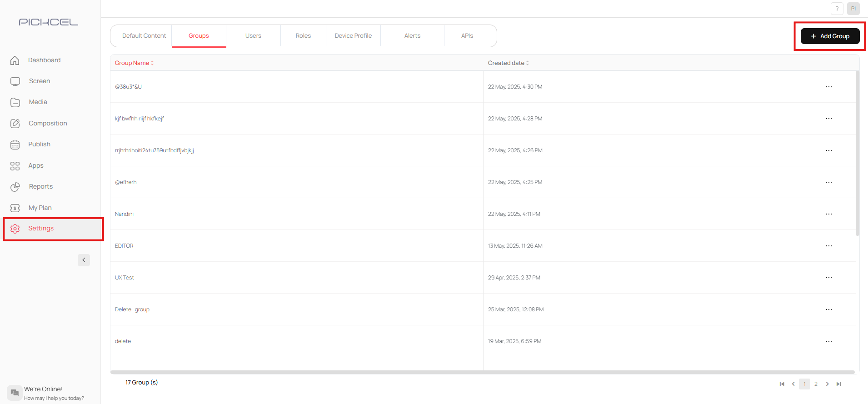This screenshot has height=404, width=868.
Task: Open the Delete_group link
Action: coord(132,309)
